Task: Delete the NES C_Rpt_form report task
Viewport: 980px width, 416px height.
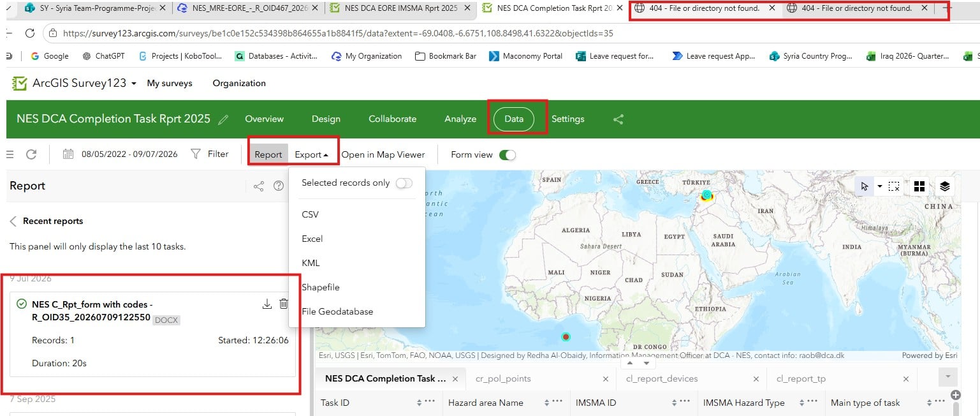Action: pyautogui.click(x=284, y=304)
